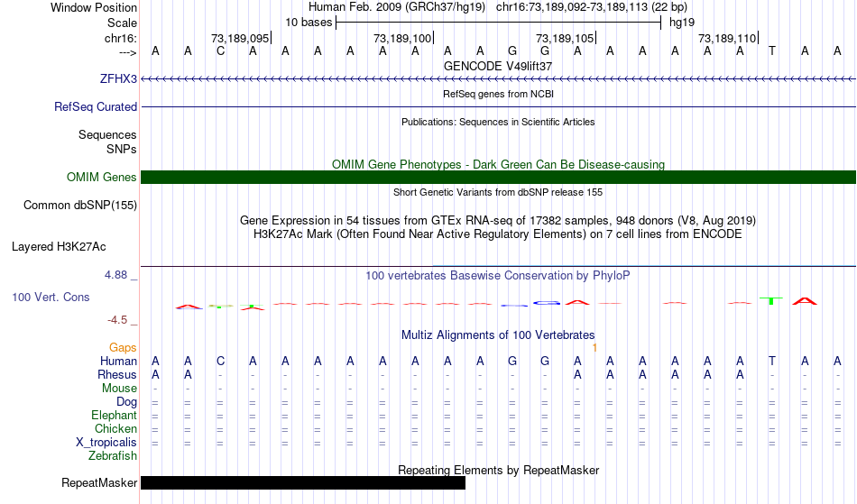Viewport: 857px width, 504px height.
Task: Click OMIM Gene Phenotypes track title
Action: (x=498, y=164)
